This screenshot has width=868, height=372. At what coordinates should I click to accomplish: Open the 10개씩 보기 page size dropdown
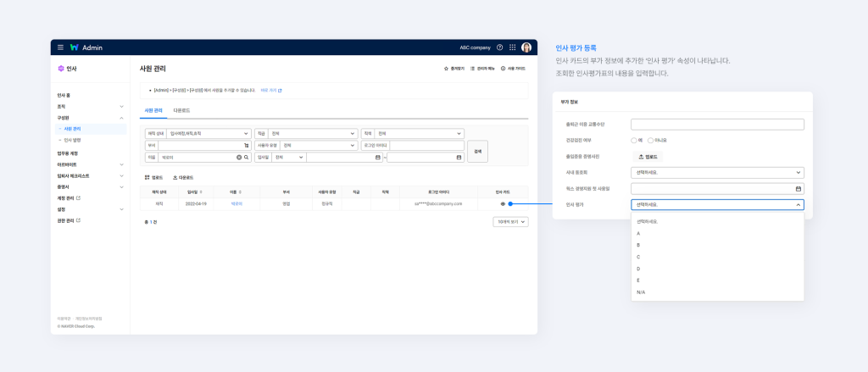[x=510, y=222]
